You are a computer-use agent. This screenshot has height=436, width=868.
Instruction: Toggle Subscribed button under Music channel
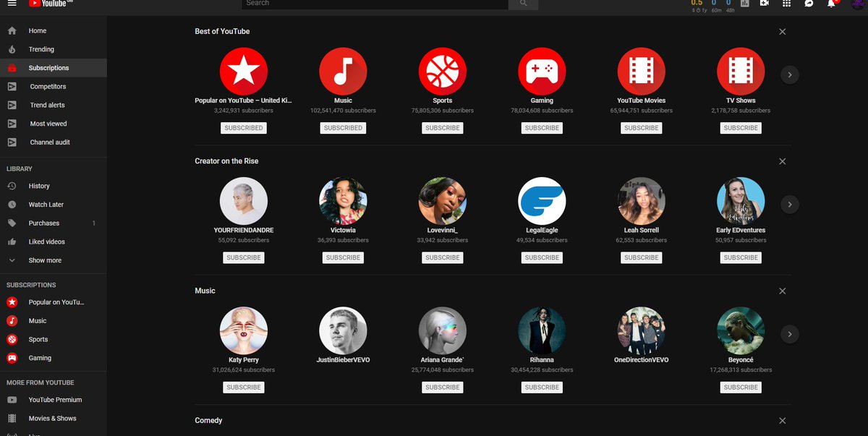[x=343, y=128]
